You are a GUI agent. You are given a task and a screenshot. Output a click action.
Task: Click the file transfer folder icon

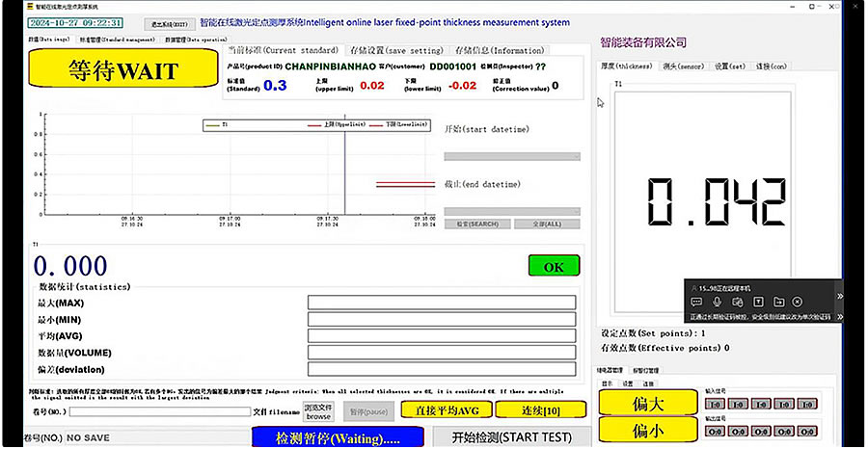(778, 302)
